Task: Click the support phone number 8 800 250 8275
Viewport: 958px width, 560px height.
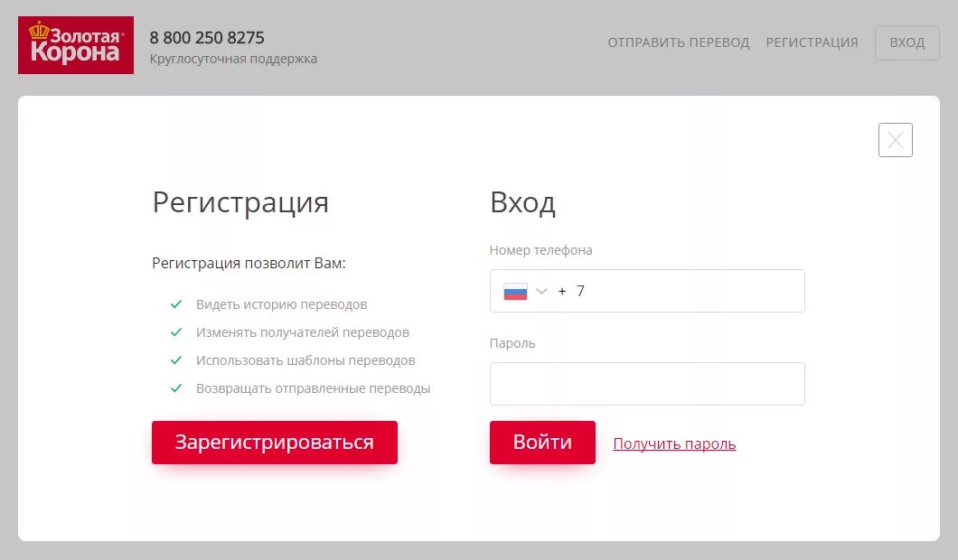Action: click(207, 38)
